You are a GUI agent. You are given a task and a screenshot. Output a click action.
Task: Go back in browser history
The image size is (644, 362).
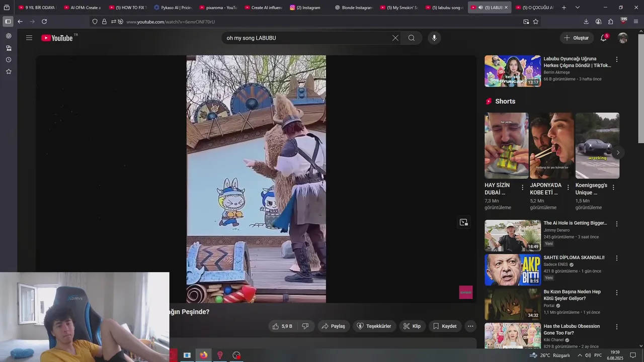tap(20, 22)
